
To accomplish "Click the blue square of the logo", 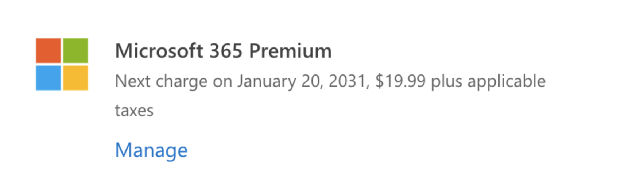I will pyautogui.click(x=48, y=78).
